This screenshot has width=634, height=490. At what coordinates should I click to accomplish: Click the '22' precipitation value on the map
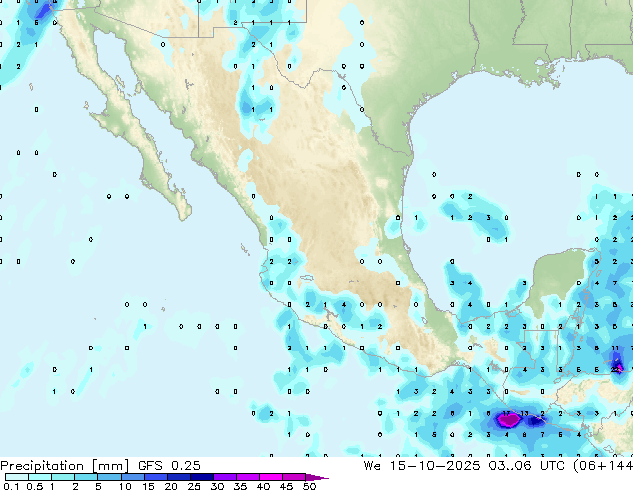click(x=615, y=370)
